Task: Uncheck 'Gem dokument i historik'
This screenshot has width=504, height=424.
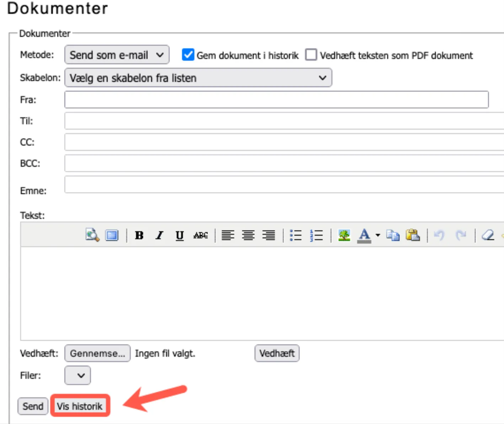Action: click(x=188, y=55)
